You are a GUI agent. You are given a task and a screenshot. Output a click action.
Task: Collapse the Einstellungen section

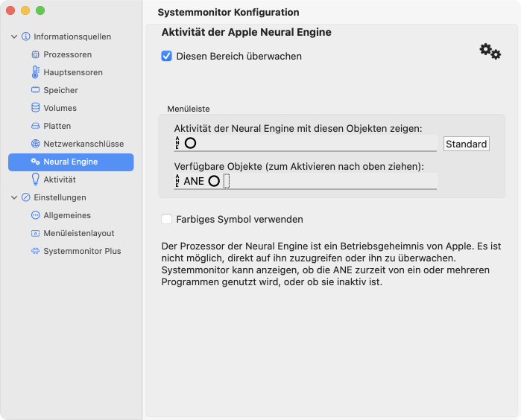pyautogui.click(x=14, y=197)
